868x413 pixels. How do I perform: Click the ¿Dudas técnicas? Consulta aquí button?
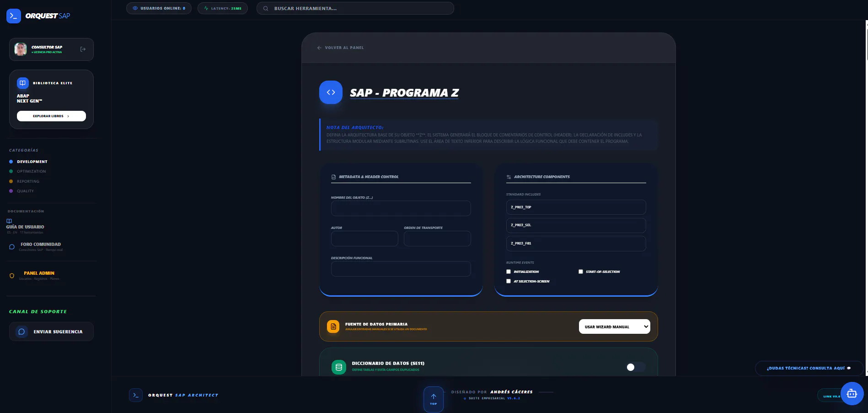(809, 368)
